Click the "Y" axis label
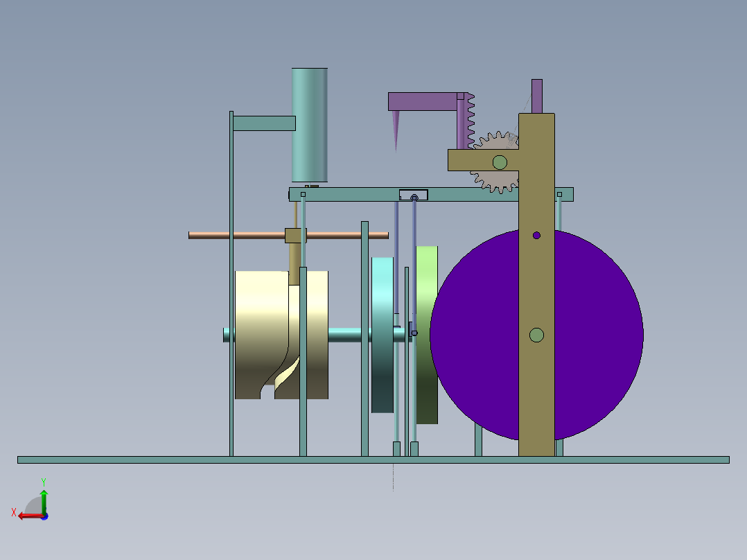Image resolution: width=747 pixels, height=560 pixels. point(44,482)
